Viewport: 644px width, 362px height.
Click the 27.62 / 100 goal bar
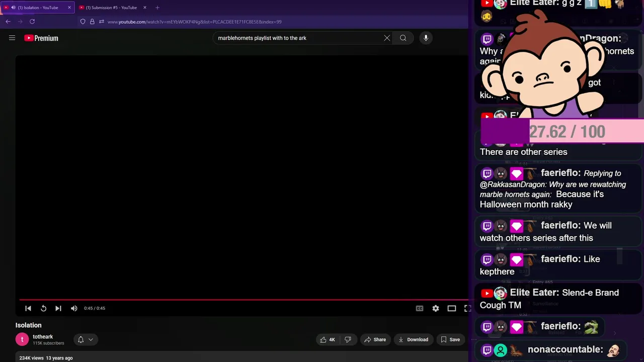click(562, 131)
